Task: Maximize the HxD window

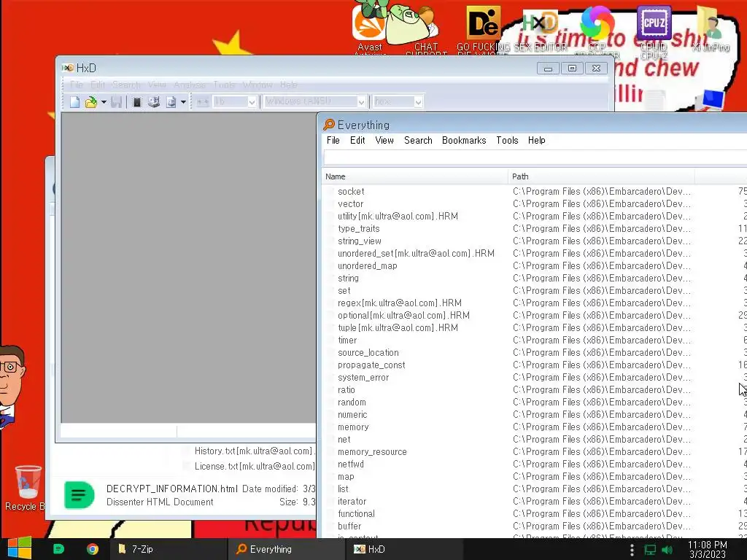Action: [572, 69]
